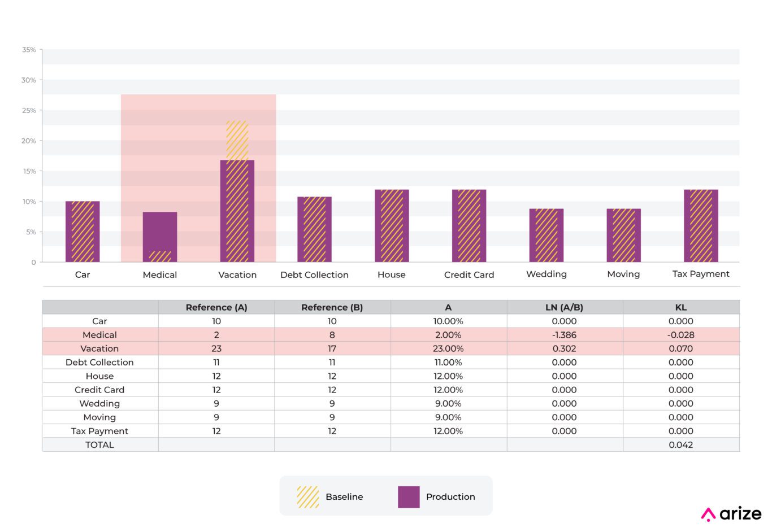Toggle the Baseline legend label
The height and width of the screenshot is (532, 772).
[x=344, y=497]
